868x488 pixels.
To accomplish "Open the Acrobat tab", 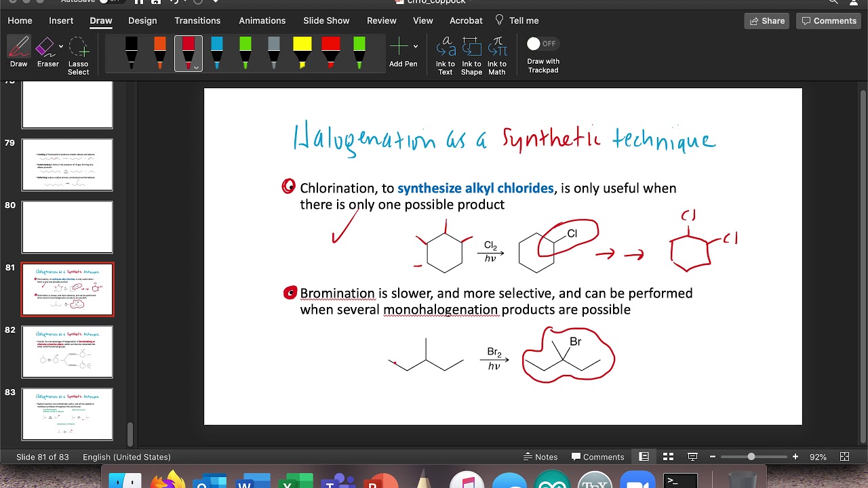I will coord(466,20).
